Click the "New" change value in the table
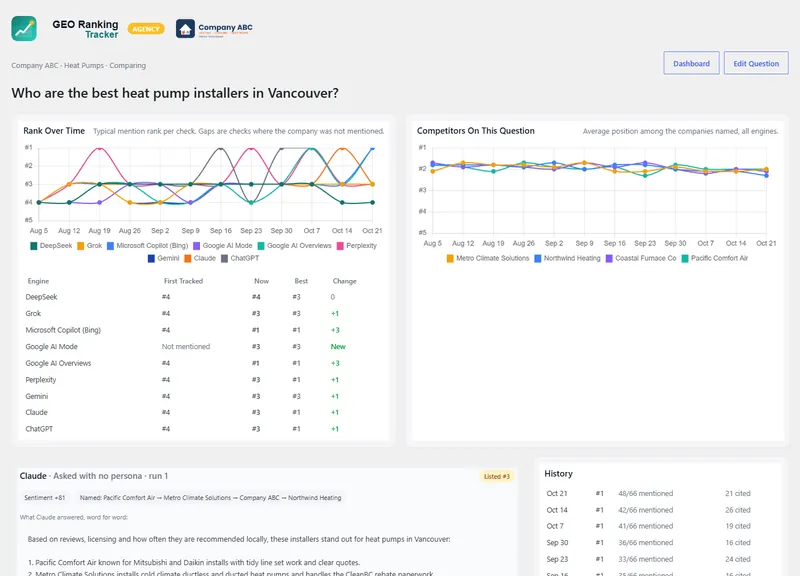 pos(338,346)
